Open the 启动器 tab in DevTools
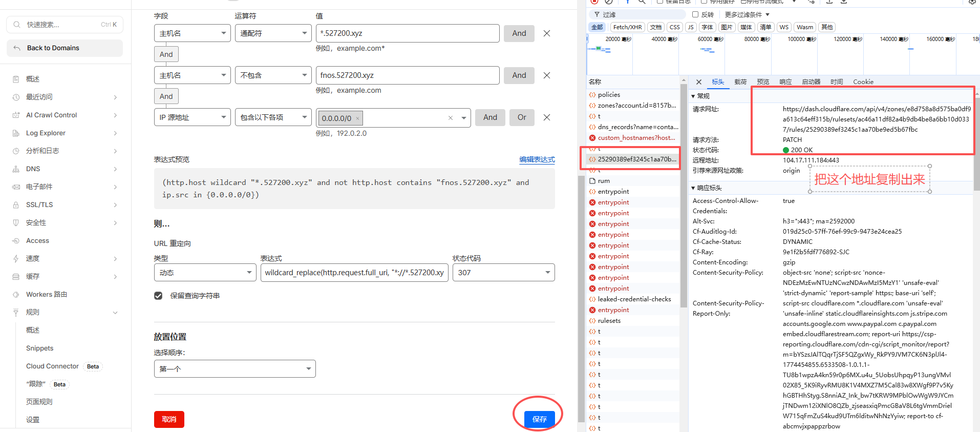Viewport: 980px width, 432px height. point(811,82)
